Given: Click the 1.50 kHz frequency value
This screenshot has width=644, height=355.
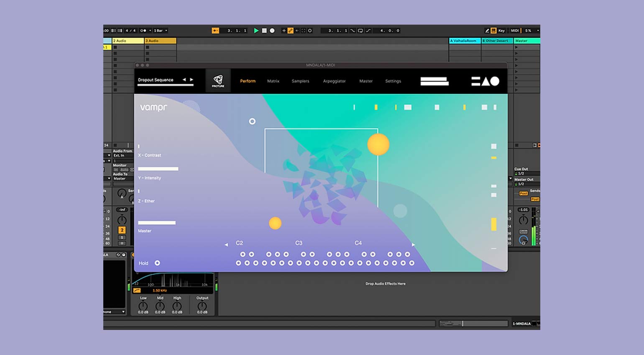Looking at the screenshot, I should (x=160, y=290).
